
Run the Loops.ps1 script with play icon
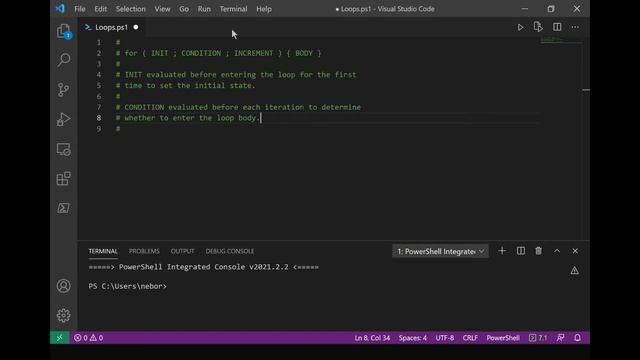tap(520, 27)
